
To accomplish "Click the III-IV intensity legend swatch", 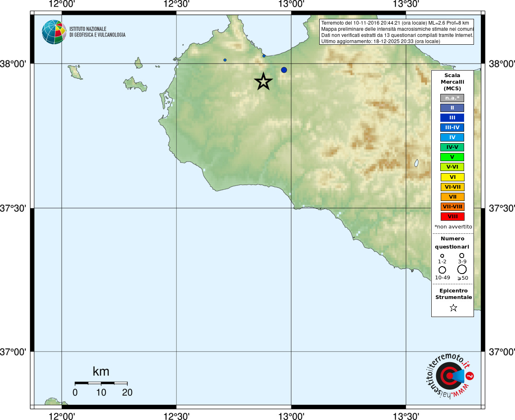I will click(452, 128).
